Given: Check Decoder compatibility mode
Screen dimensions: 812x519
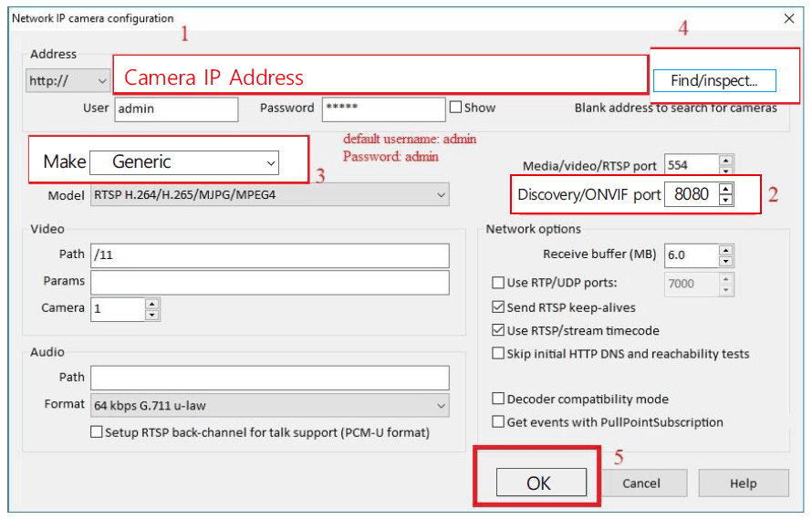Looking at the screenshot, I should (x=498, y=399).
